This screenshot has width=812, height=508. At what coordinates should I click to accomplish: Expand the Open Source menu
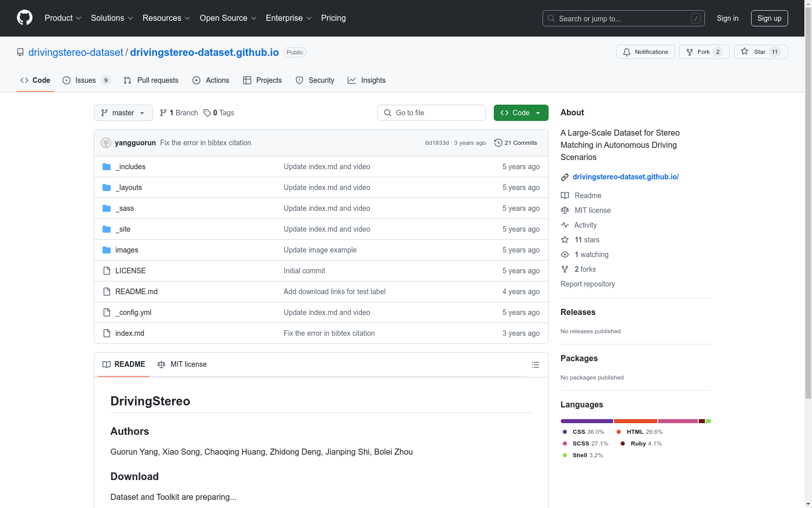coord(228,18)
